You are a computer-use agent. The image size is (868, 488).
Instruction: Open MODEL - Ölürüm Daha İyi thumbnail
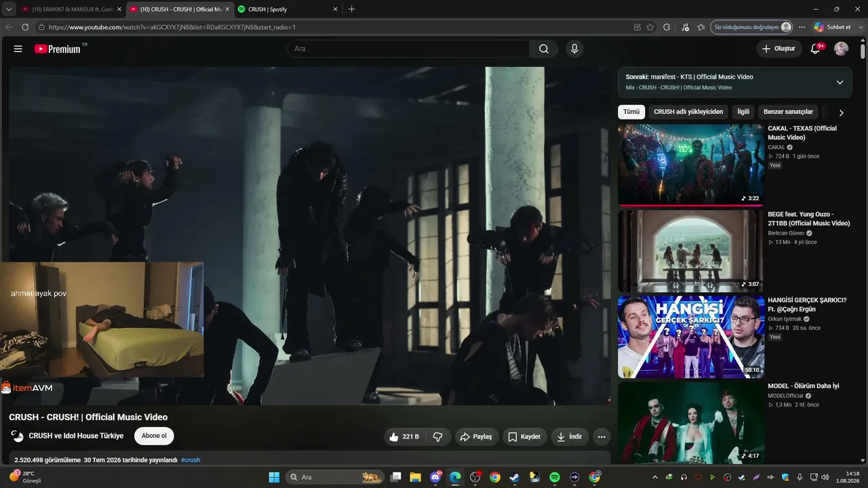(x=690, y=423)
